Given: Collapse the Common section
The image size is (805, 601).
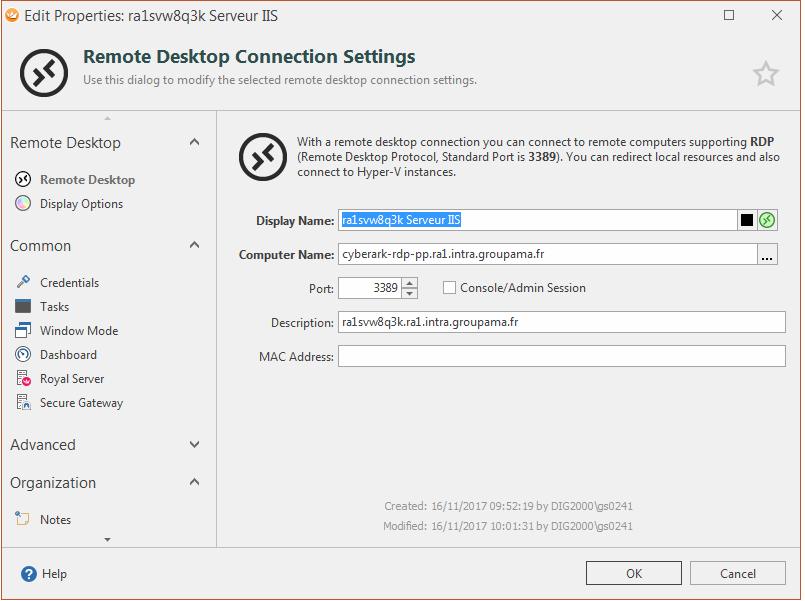Looking at the screenshot, I should coord(194,246).
